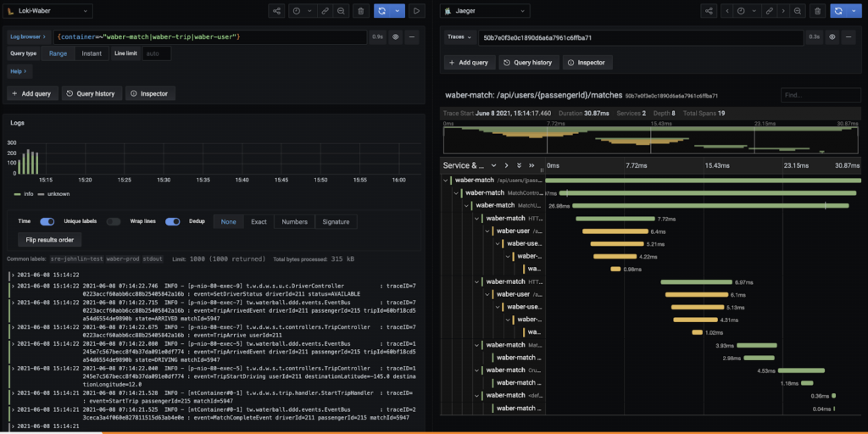Focus the Line limit auto field
This screenshot has height=434, width=868.
(157, 53)
